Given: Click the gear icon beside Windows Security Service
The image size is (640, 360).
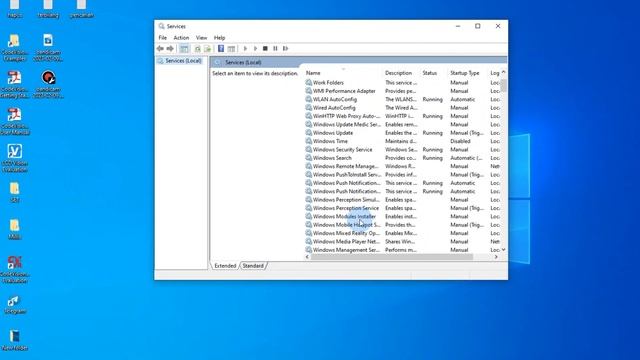Looking at the screenshot, I should click(309, 149).
